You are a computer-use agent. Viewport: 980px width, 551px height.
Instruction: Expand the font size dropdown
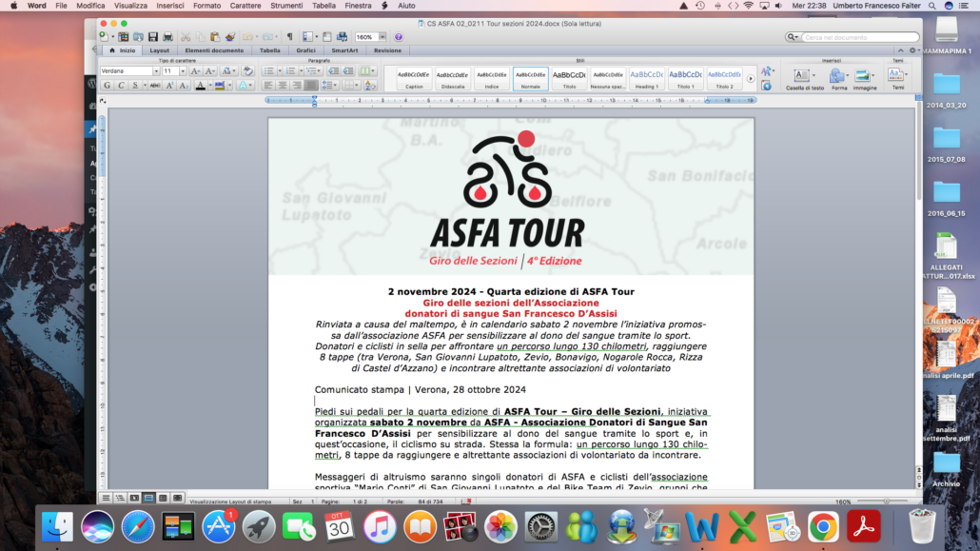click(183, 71)
